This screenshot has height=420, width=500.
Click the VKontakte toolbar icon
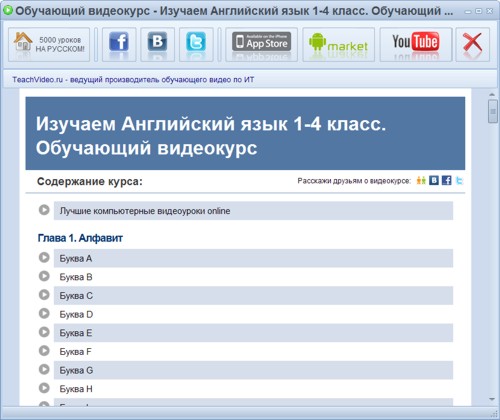(157, 45)
